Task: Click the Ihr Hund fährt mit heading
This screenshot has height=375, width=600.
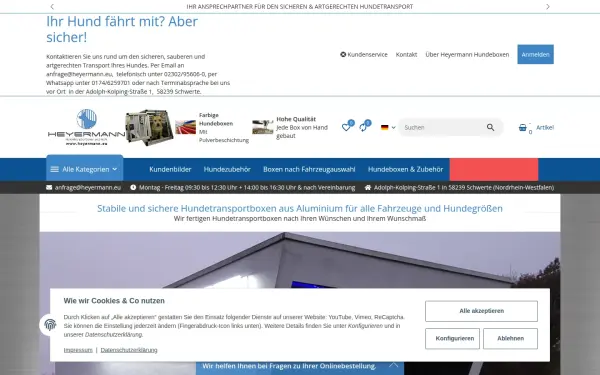Action: 122,29
